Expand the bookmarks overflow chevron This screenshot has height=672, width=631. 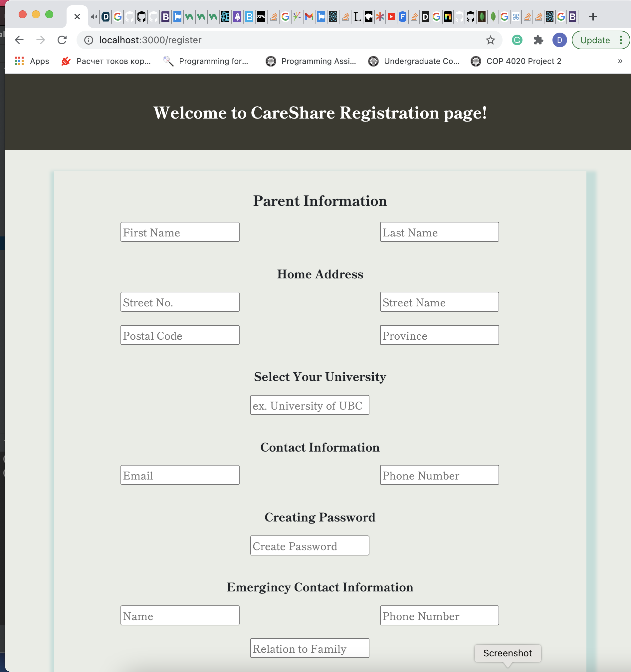point(620,61)
